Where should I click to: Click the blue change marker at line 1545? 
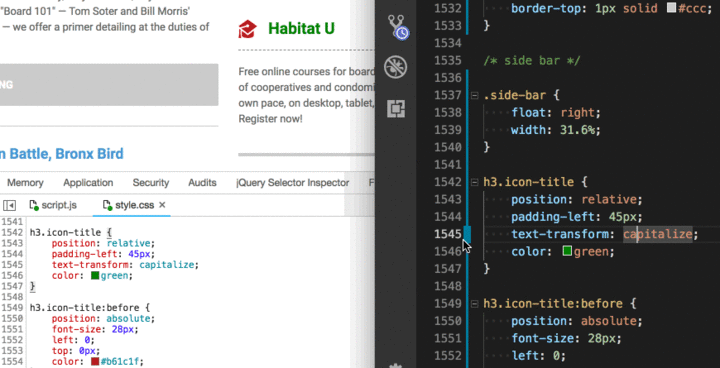(x=467, y=234)
